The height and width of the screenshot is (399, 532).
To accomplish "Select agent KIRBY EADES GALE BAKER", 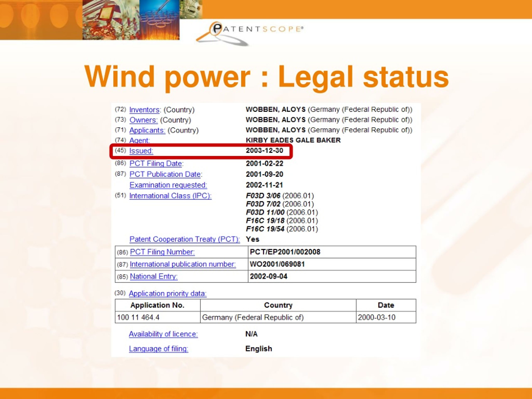I will [x=293, y=140].
